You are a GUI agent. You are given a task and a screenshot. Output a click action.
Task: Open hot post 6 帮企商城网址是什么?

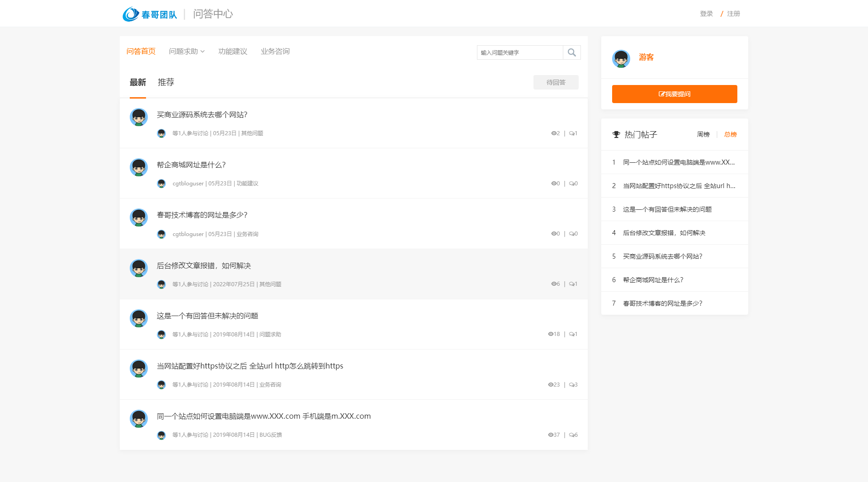coord(653,280)
